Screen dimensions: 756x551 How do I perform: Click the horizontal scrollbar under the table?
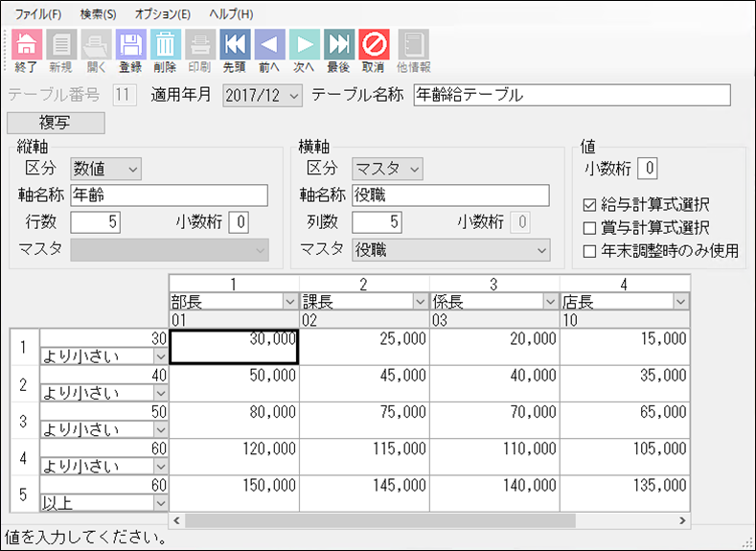point(383,520)
